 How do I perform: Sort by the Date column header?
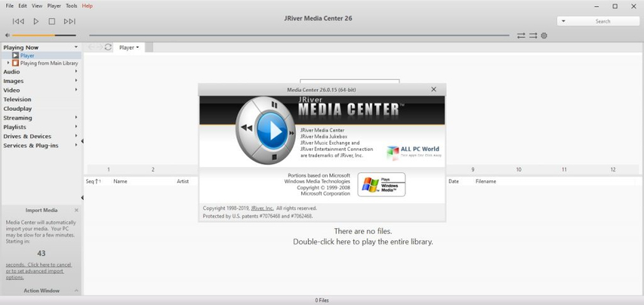[454, 181]
